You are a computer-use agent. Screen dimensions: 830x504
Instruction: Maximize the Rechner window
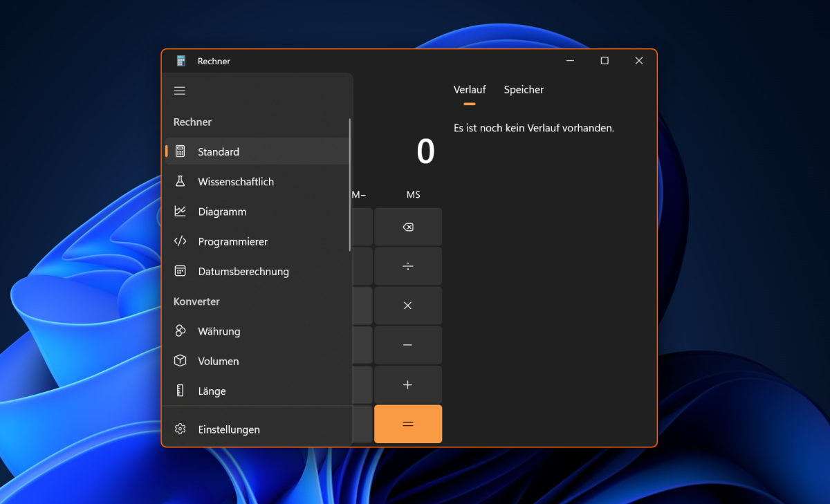point(605,61)
